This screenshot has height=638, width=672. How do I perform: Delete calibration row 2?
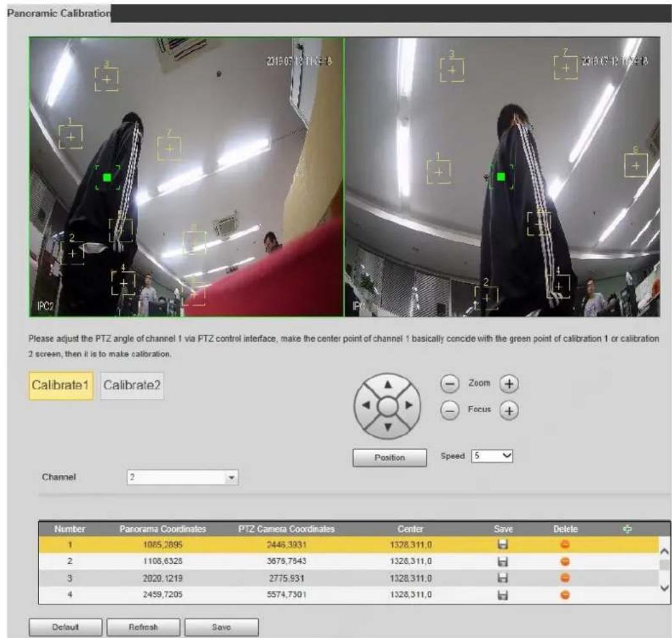(565, 561)
